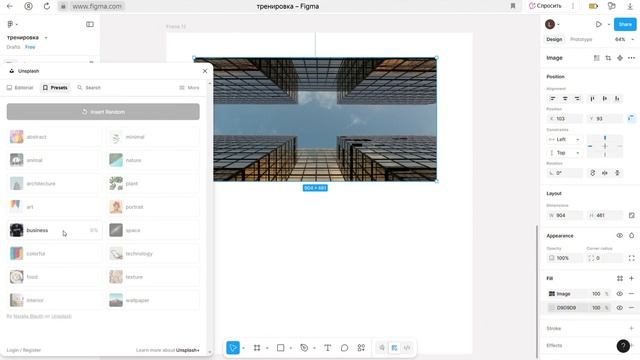Expand Rectangle shape tool options arrow
Viewport: 640px width, 360px height.
tap(291, 348)
